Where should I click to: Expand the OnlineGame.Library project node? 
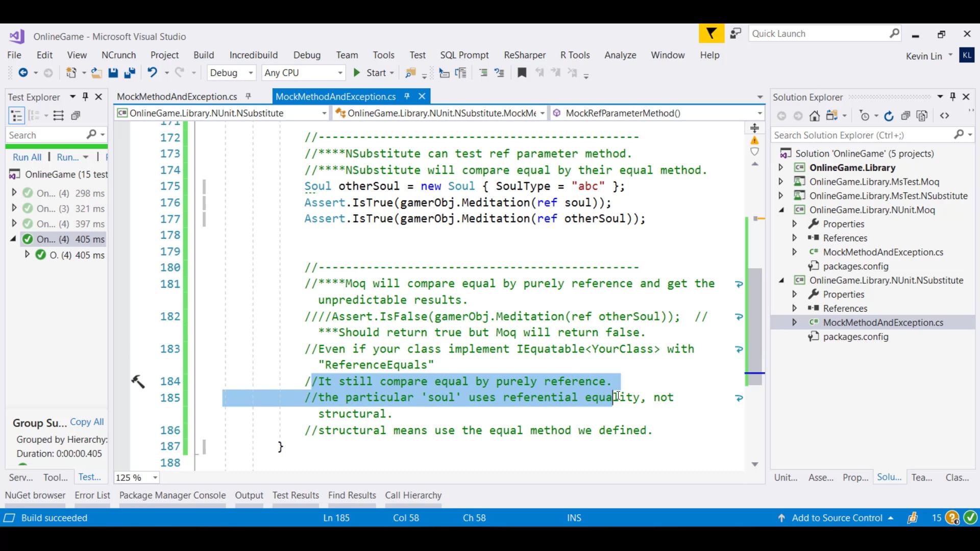click(x=780, y=167)
